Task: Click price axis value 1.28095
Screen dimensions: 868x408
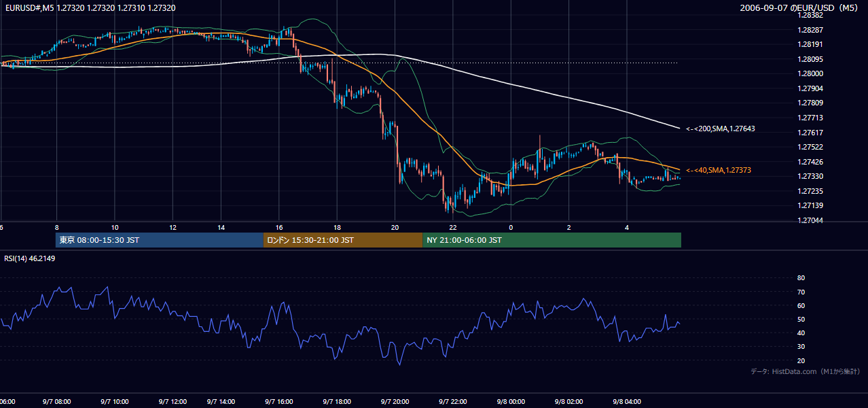Action: coord(810,59)
